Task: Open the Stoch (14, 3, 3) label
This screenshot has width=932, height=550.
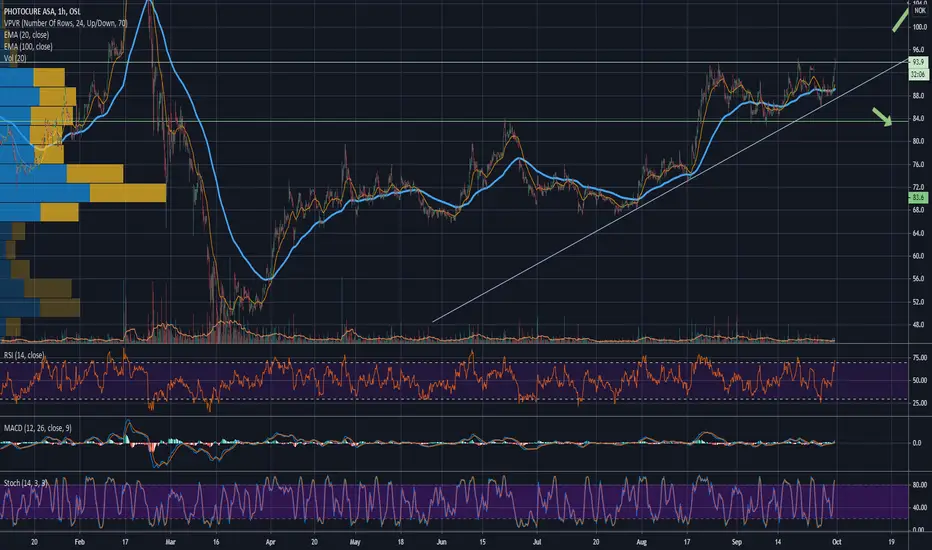Action: coord(25,483)
